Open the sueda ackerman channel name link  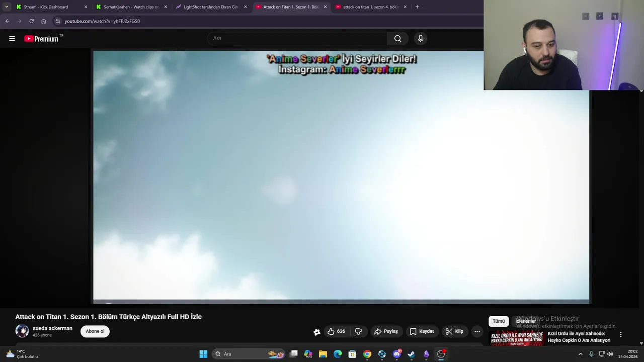[x=52, y=328]
